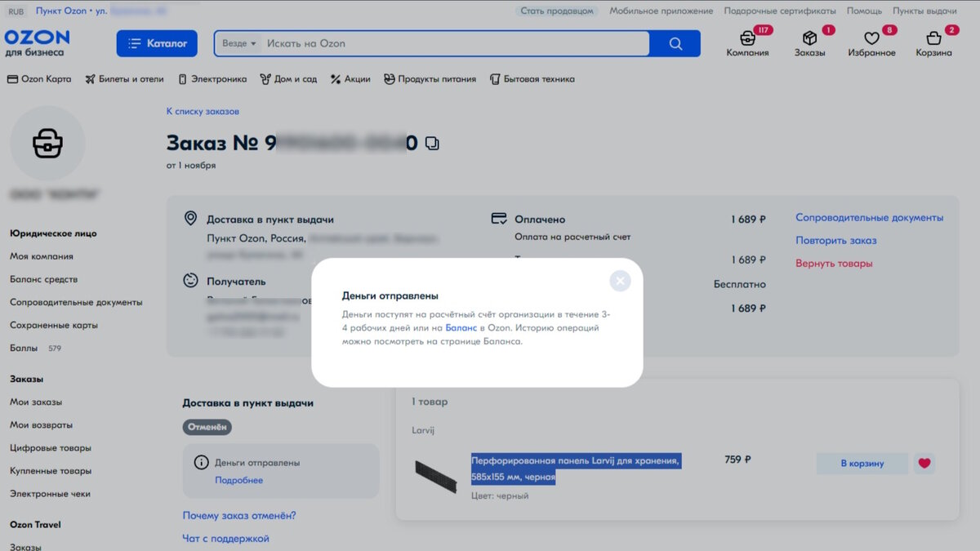Click the 'Larvij' brand label

[x=423, y=430]
